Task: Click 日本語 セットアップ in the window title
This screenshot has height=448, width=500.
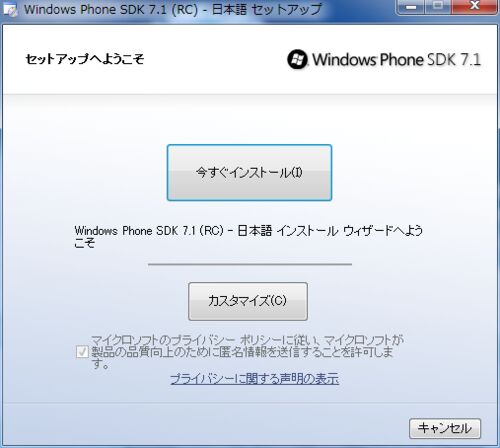Action: pyautogui.click(x=267, y=10)
